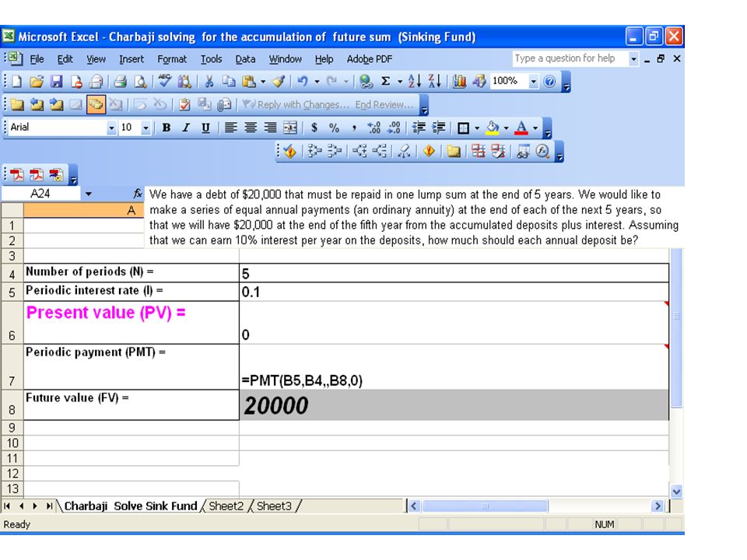Toggle the highlighted Show All Comments button
747x560 pixels.
point(96,104)
